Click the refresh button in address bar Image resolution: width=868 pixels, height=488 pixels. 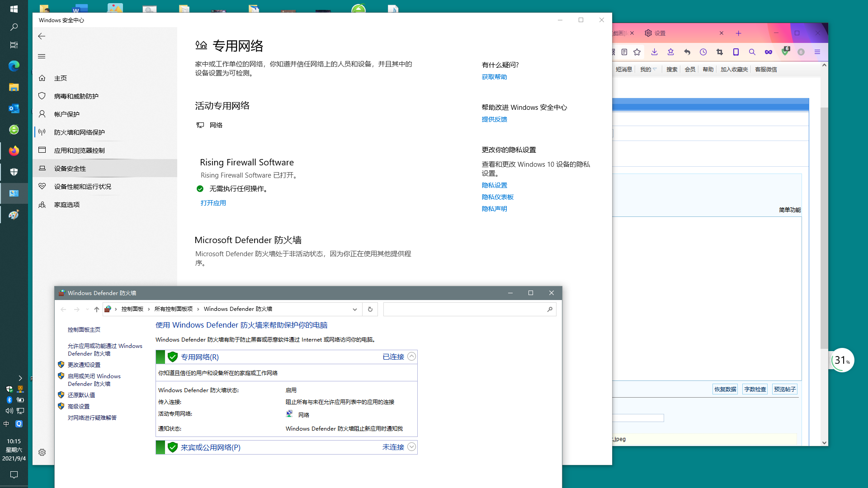(370, 310)
